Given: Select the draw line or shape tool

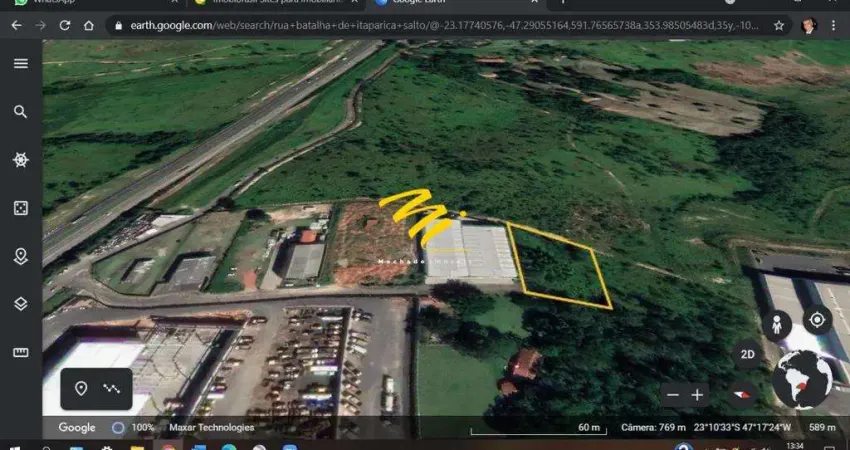Looking at the screenshot, I should pyautogui.click(x=112, y=389).
